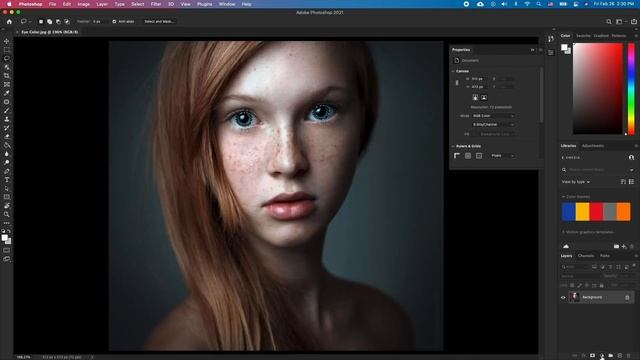The width and height of the screenshot is (640, 360).
Task: Select the Eraser tool
Action: tap(7, 136)
